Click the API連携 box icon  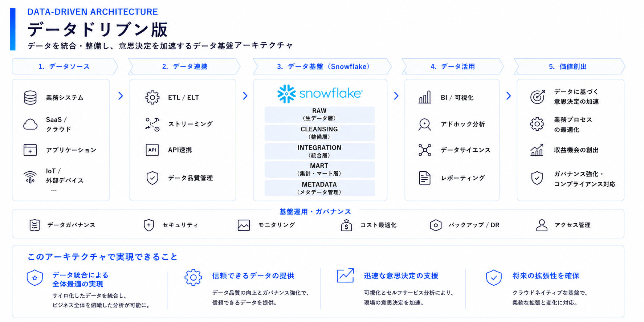(x=152, y=150)
